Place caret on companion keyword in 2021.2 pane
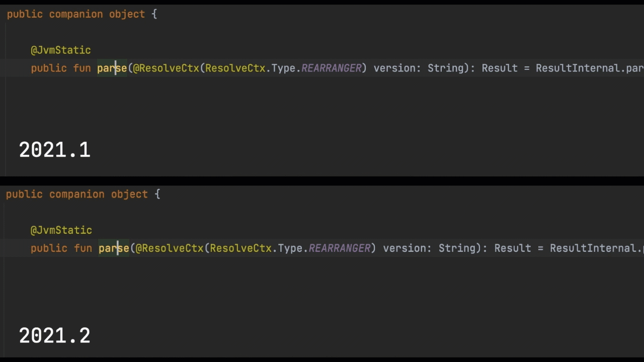This screenshot has width=644, height=362. pyautogui.click(x=77, y=194)
